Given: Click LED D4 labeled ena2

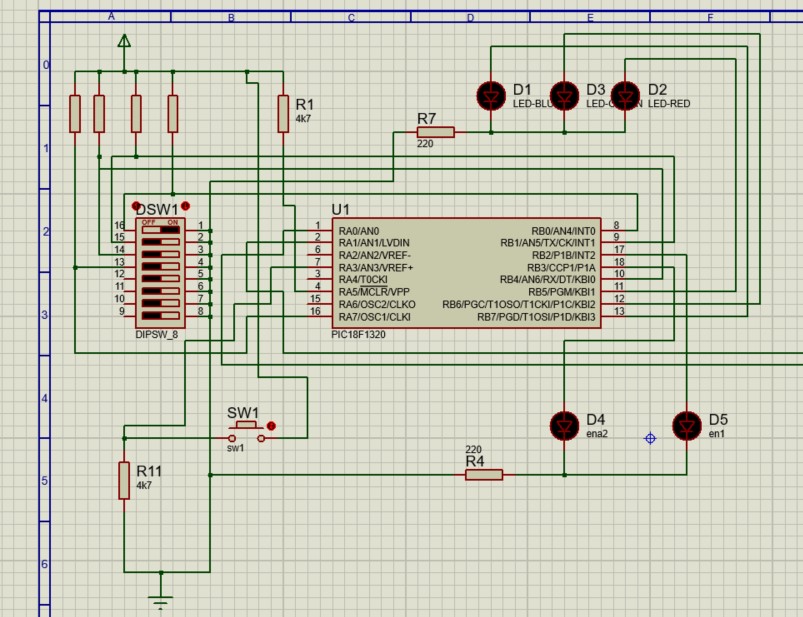Looking at the screenshot, I should coord(564,425).
